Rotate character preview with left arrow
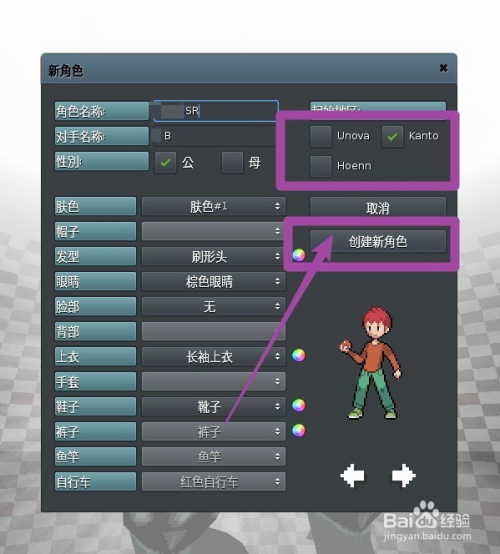Viewport: 500px width, 554px height. (x=353, y=476)
